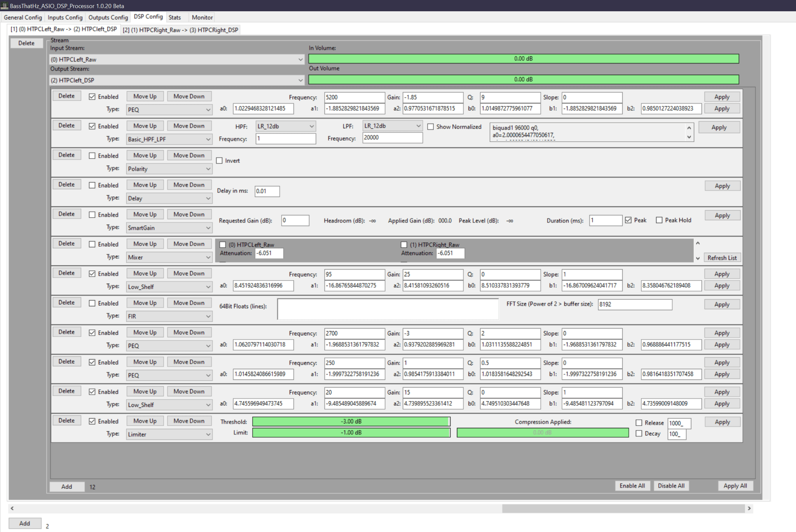Check the Invert checkbox
This screenshot has height=532, width=796.
(220, 160)
